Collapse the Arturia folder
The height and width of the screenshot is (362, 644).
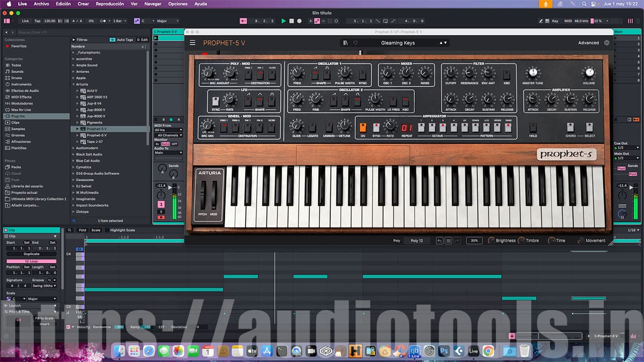click(x=73, y=84)
